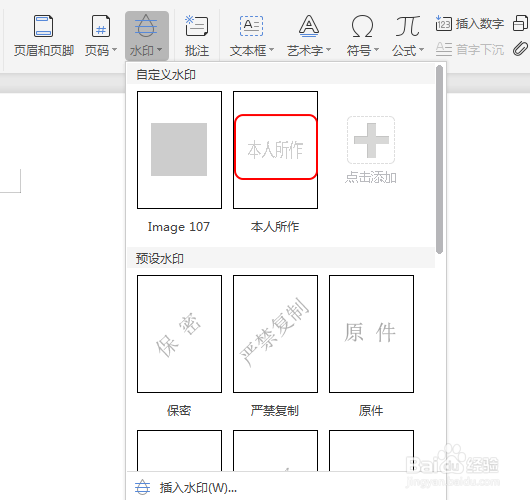Screen dimensions: 530x500
Task: Click the 符号 omega symbol icon
Action: (362, 26)
